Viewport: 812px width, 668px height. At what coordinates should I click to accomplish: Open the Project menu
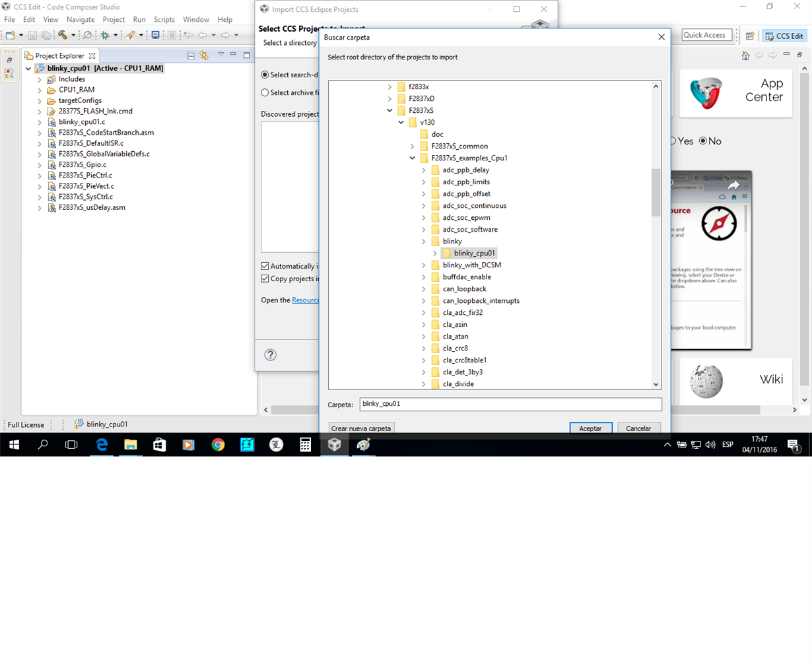click(114, 19)
